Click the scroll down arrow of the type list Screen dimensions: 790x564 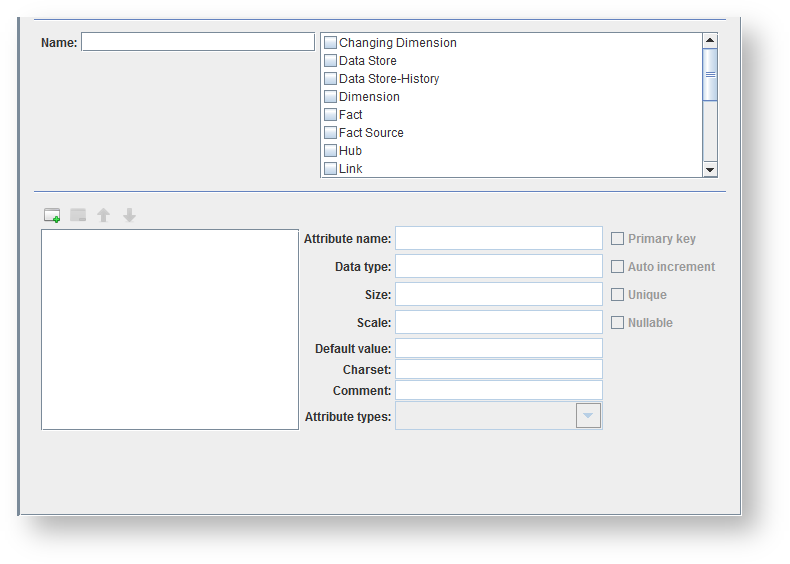click(x=710, y=170)
